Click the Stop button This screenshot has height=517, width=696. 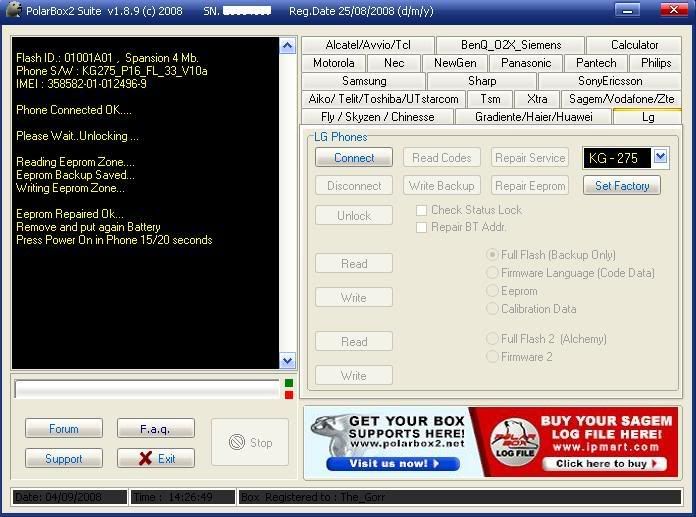[250, 442]
